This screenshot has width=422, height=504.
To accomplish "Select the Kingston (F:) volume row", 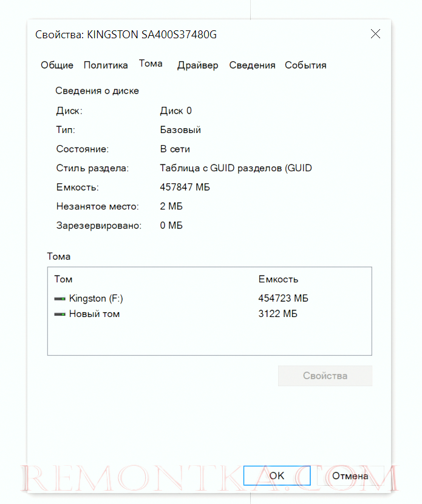I will (209, 298).
